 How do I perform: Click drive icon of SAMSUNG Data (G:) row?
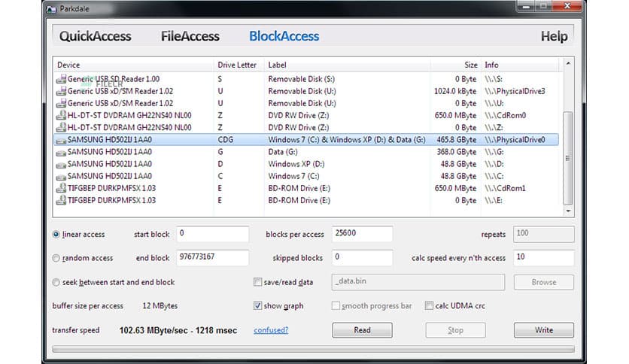(x=61, y=152)
